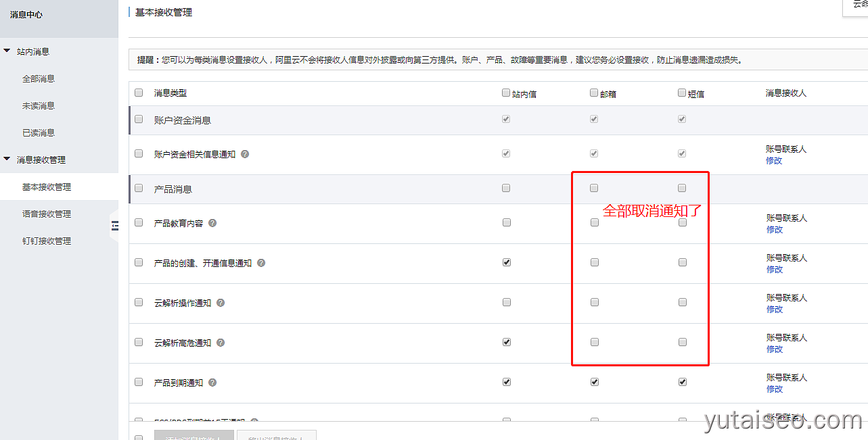
Task: Collapse the left sidebar using its handle
Action: coord(114,226)
